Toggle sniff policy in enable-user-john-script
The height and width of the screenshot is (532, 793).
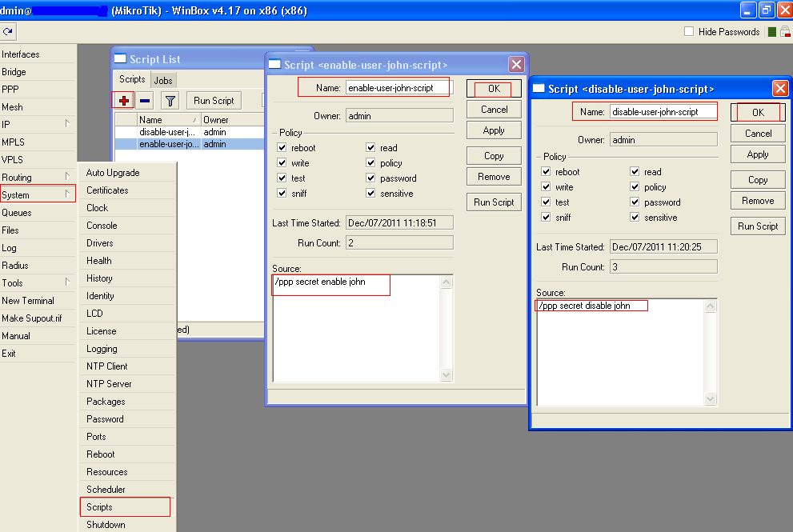(x=282, y=193)
